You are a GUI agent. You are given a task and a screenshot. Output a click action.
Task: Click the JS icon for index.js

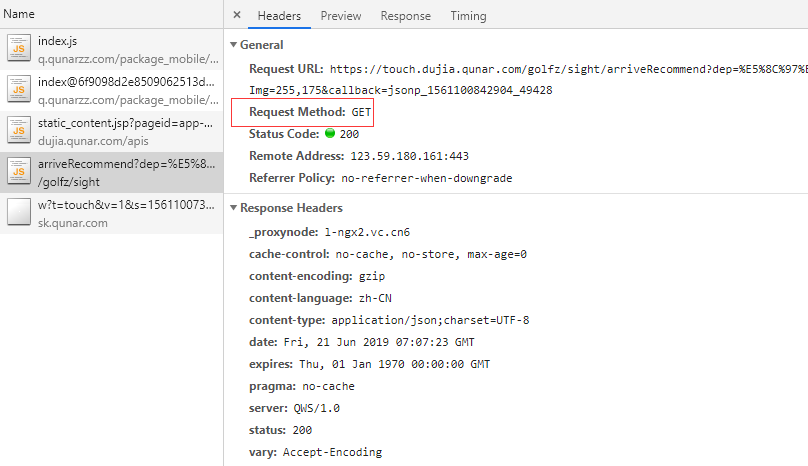click(19, 49)
